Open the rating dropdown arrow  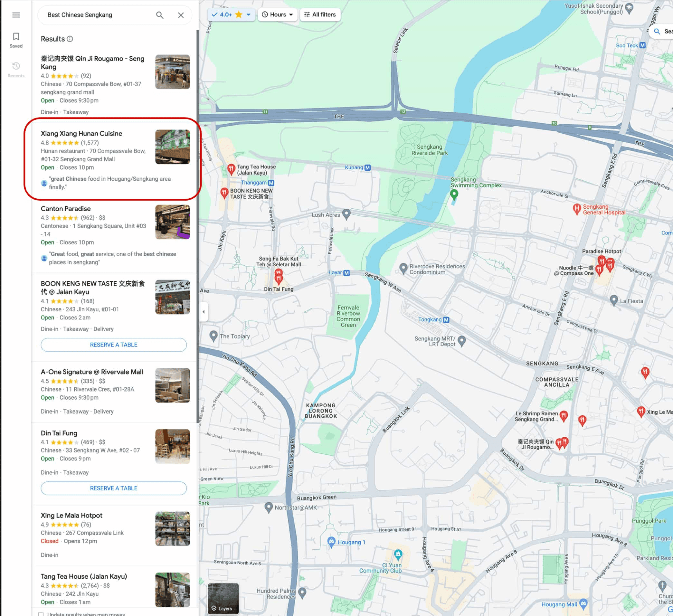tap(248, 15)
